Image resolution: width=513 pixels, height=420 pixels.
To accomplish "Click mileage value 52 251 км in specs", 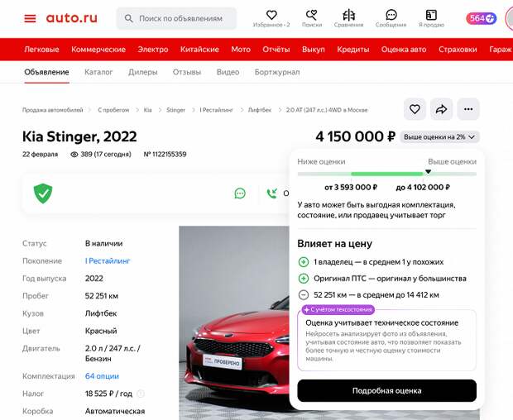I will (x=102, y=296).
